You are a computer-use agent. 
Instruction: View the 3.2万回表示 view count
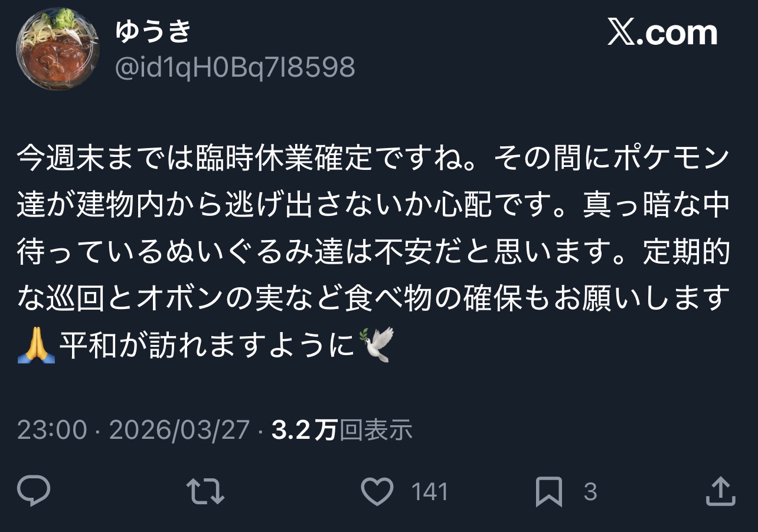coord(342,431)
